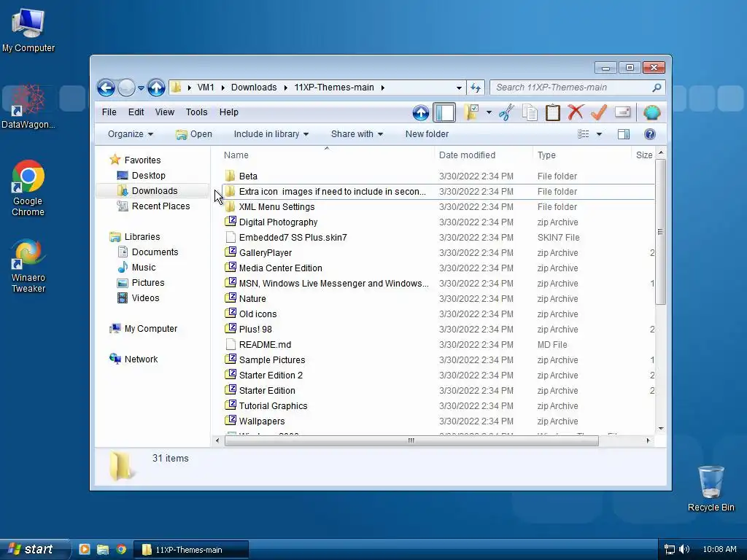Click the Recycle Bin desktop icon
Image resolution: width=747 pixels, height=560 pixels.
click(711, 489)
